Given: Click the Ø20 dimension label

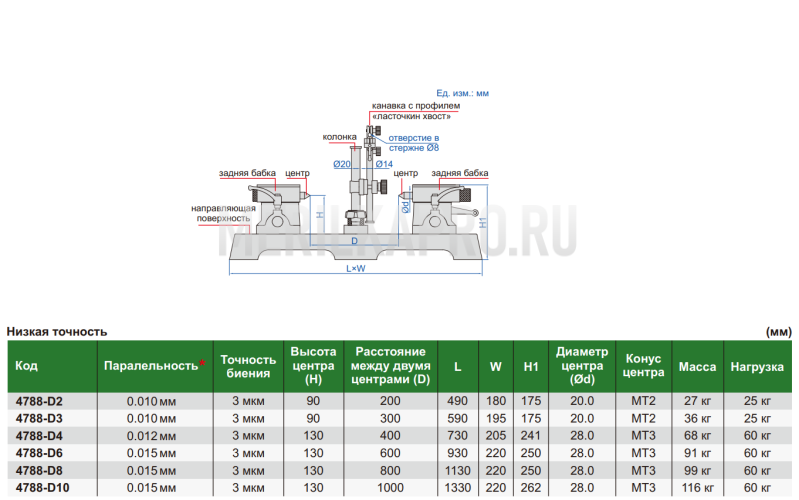Looking at the screenshot, I should coord(342,164).
